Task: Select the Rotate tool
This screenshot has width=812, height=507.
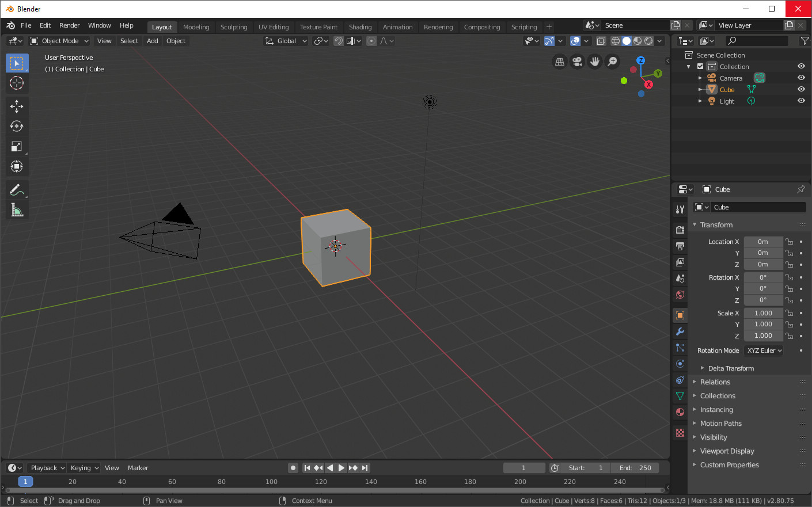Action: pos(17,126)
